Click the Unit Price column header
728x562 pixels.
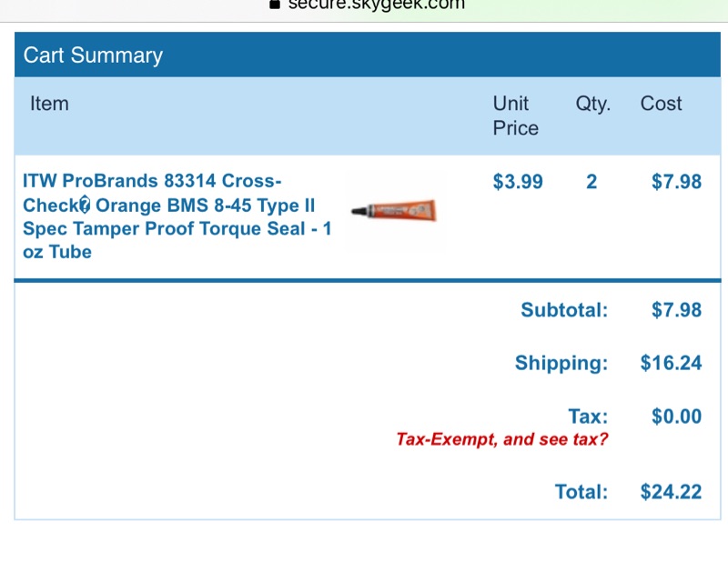[515, 115]
